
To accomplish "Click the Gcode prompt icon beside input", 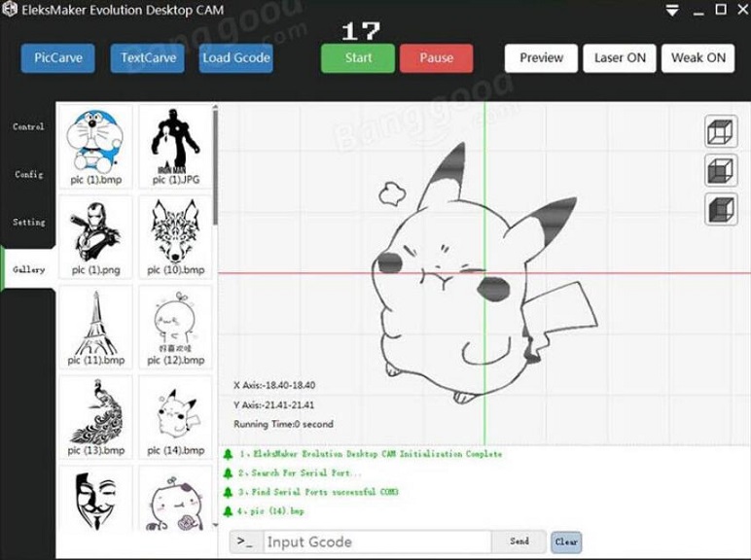I will click(x=245, y=542).
